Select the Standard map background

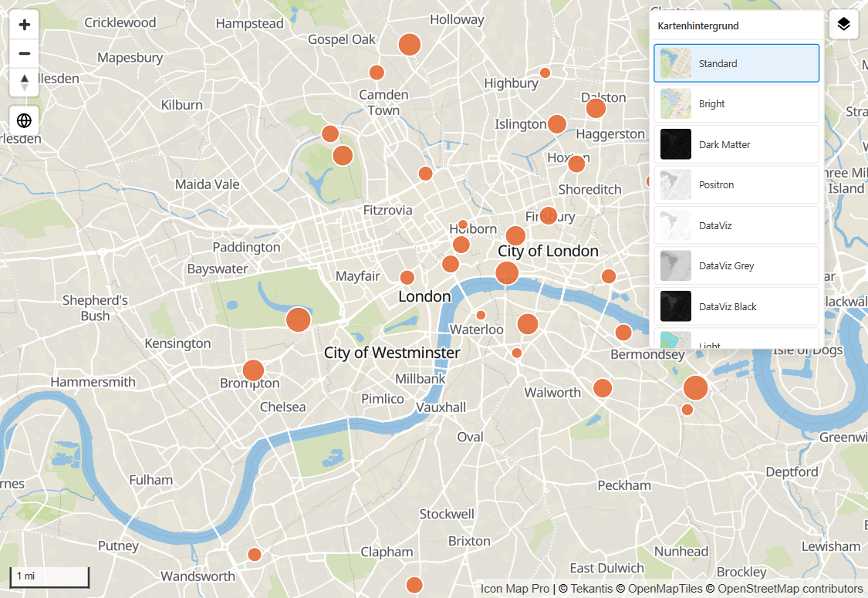point(736,63)
